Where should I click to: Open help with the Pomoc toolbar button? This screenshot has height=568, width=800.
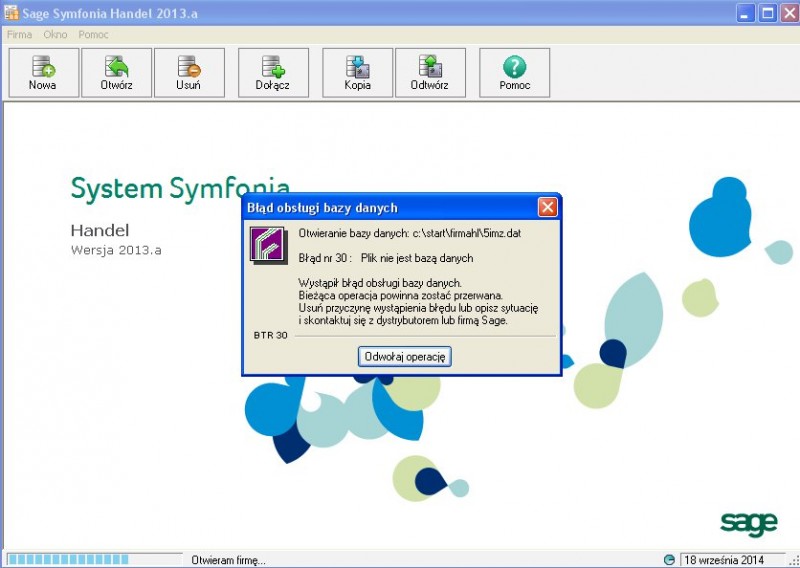click(514, 73)
